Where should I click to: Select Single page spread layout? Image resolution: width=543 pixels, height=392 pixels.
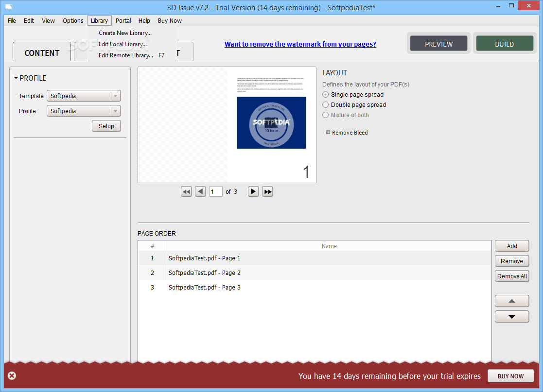pyautogui.click(x=326, y=94)
